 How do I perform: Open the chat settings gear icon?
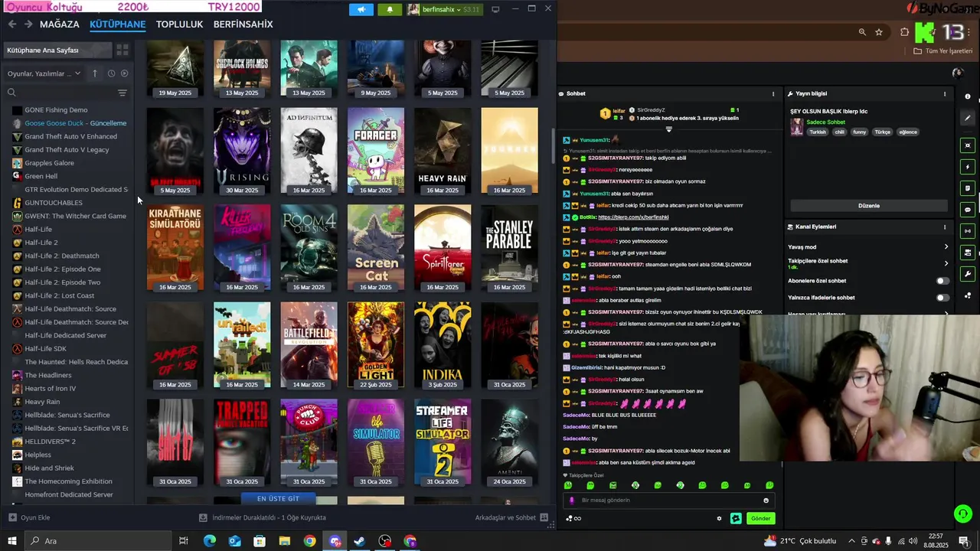[x=719, y=518]
